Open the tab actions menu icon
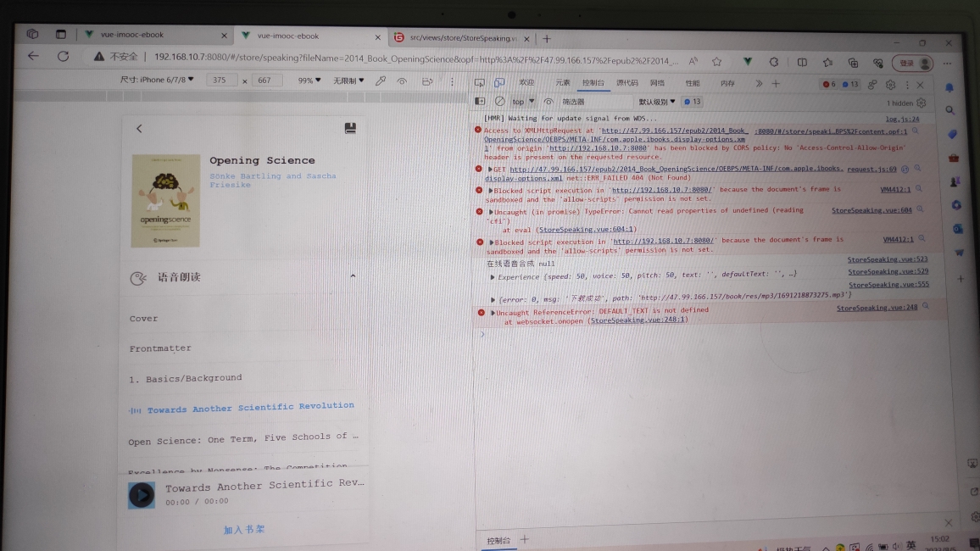Screen dimensions: 980x551 61,35
